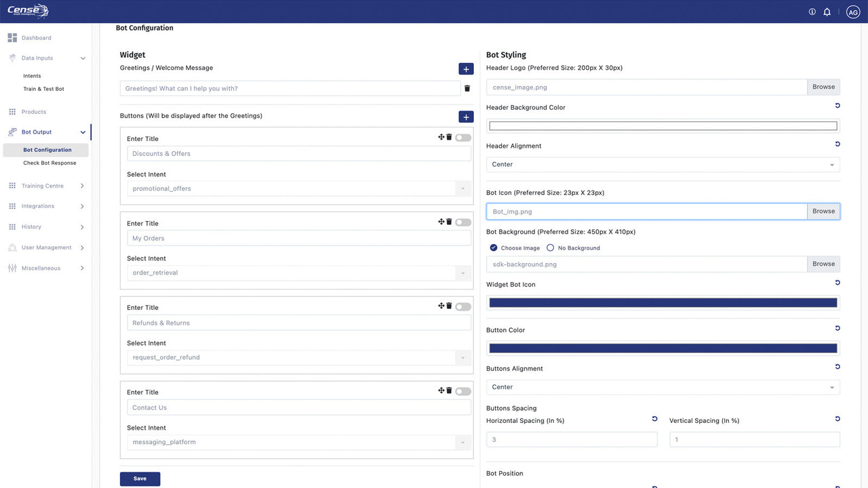Save the widget configuration

pyautogui.click(x=140, y=479)
